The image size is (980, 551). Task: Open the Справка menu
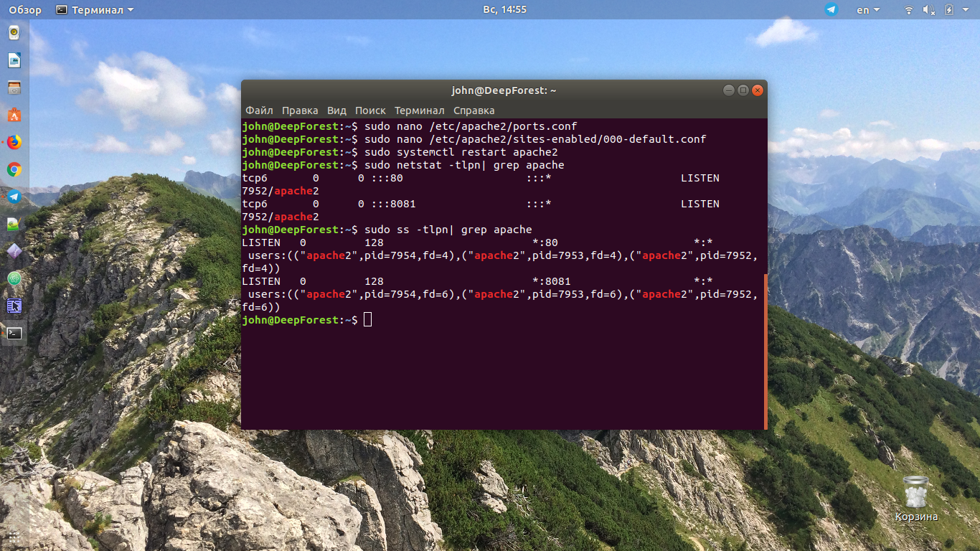point(474,110)
